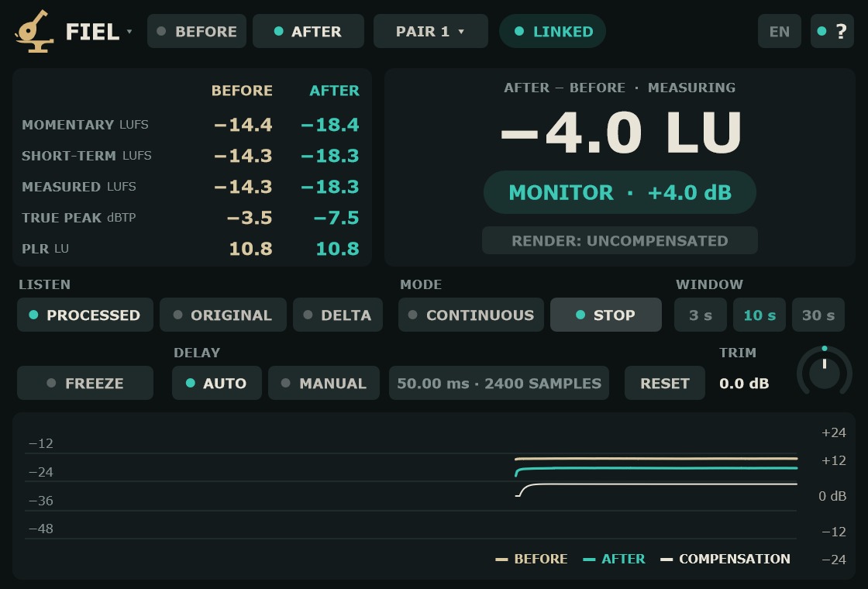Toggle MONITOR +4.0 dB compensation
This screenshot has height=589, width=868.
click(x=620, y=193)
